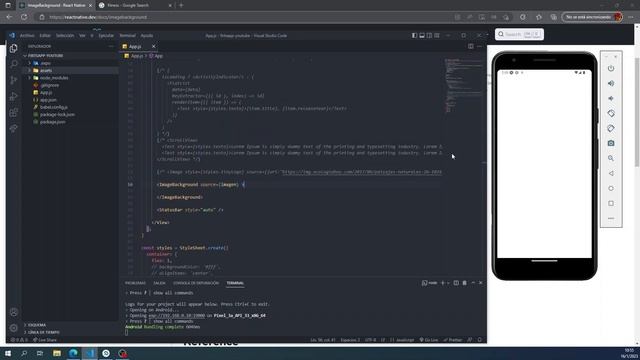
Task: Click emulator rotate left button
Action: pyautogui.click(x=611, y=113)
